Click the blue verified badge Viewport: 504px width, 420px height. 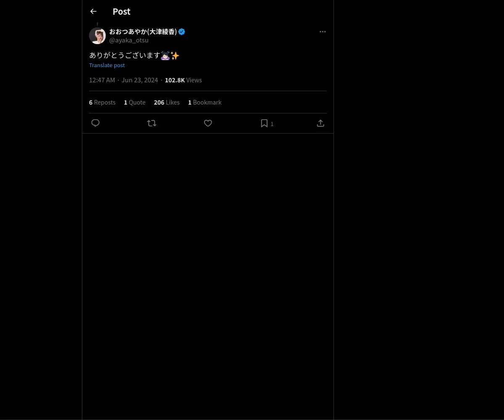click(x=182, y=31)
